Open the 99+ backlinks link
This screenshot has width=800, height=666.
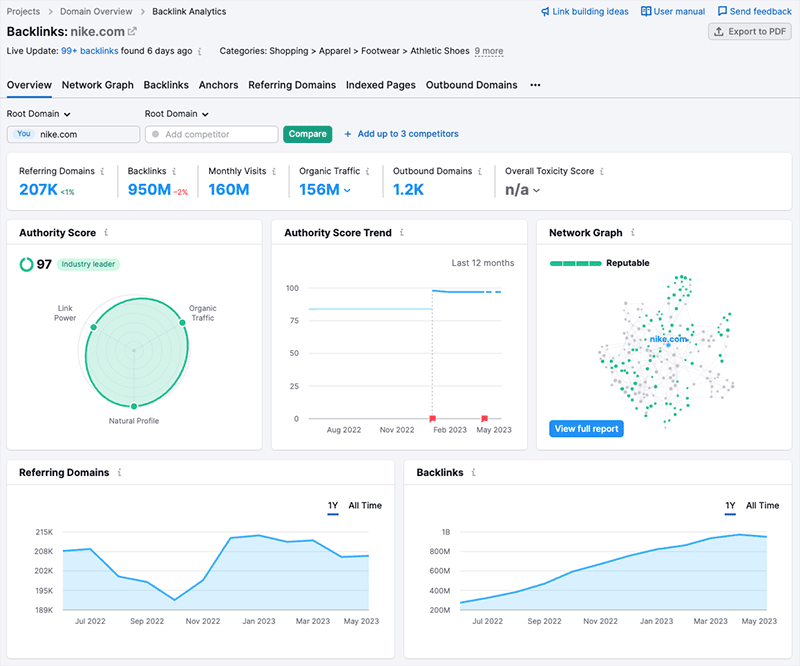(x=90, y=51)
